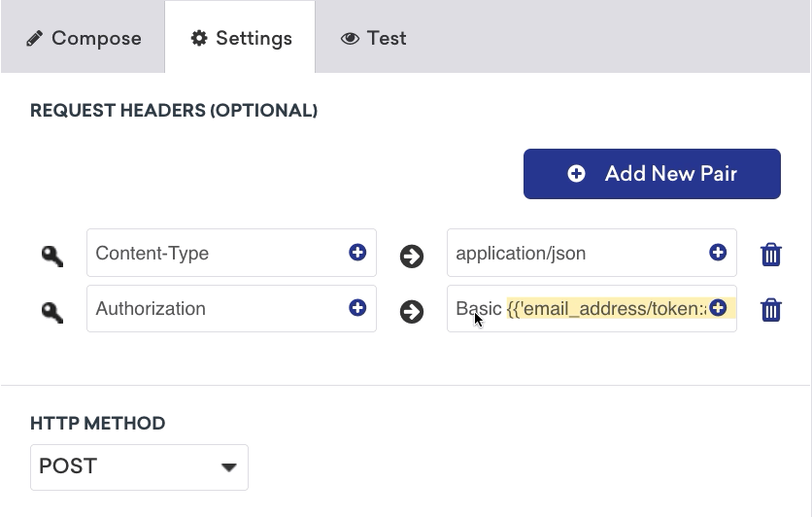Open the HTTP Method POST dropdown

139,466
